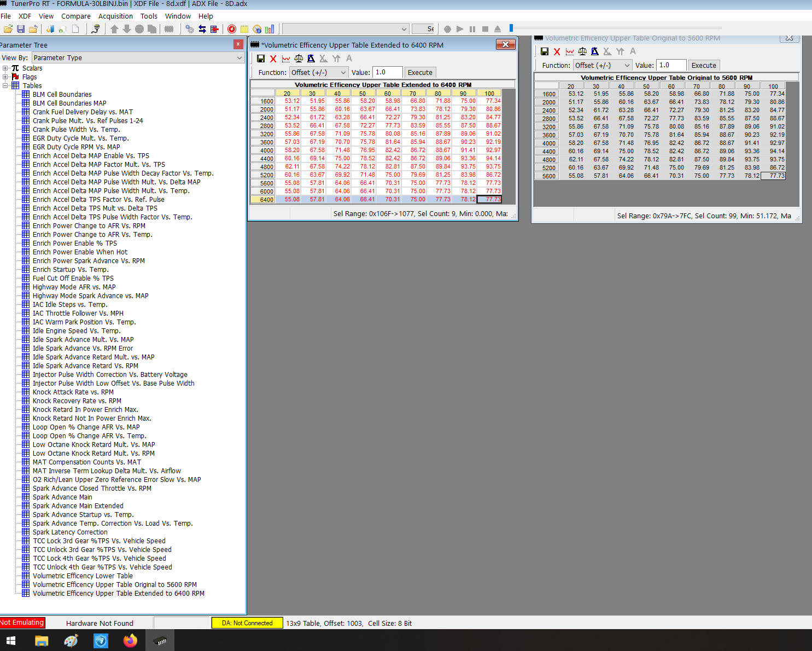Click balance scales icon in Original 5600 table
The image size is (812, 651).
point(582,51)
